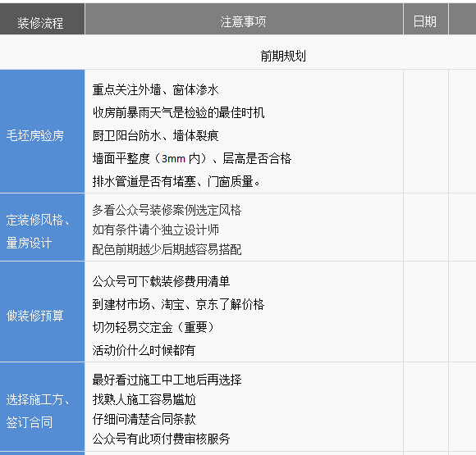Select the line 公众号有此项付费审核服务
The width and height of the screenshot is (476, 455).
161,439
